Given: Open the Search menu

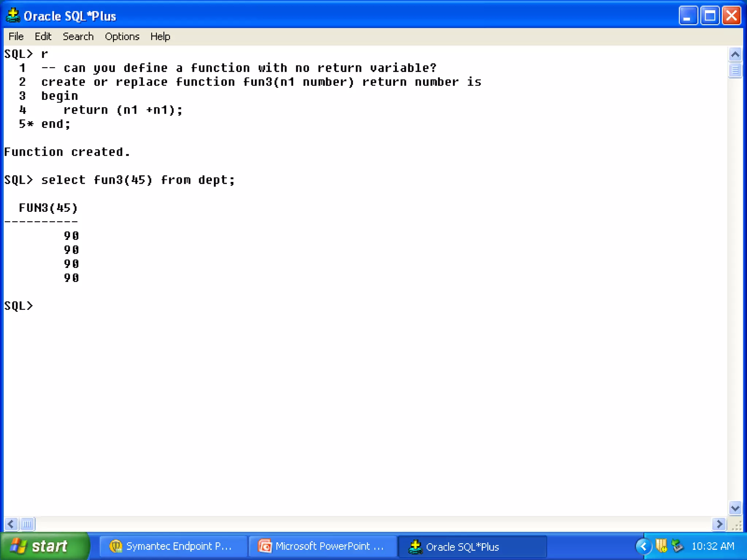Looking at the screenshot, I should click(x=78, y=36).
